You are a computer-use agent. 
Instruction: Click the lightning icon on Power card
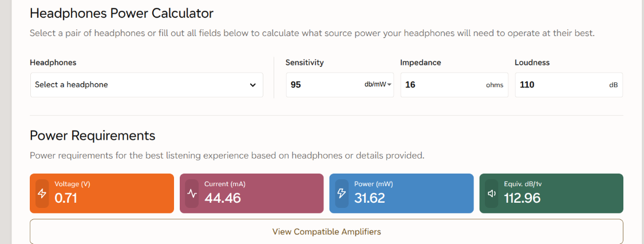pyautogui.click(x=342, y=194)
